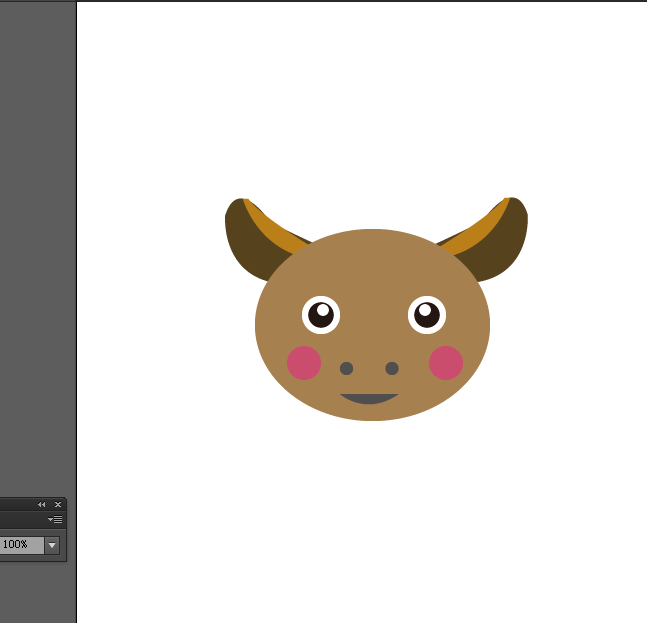
Task: Open the panel flyout menu icon
Action: point(55,519)
